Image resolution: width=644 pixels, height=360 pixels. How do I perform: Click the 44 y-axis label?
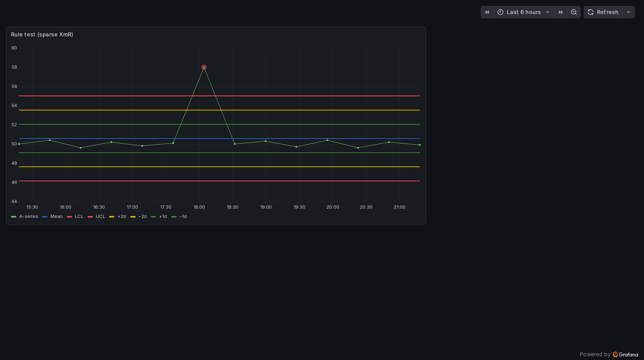[x=14, y=201]
